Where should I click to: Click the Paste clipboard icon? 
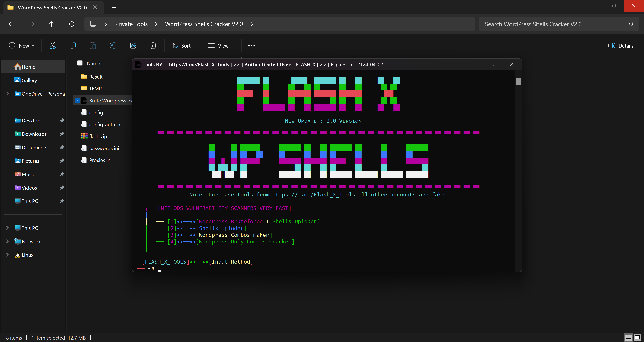(93, 45)
